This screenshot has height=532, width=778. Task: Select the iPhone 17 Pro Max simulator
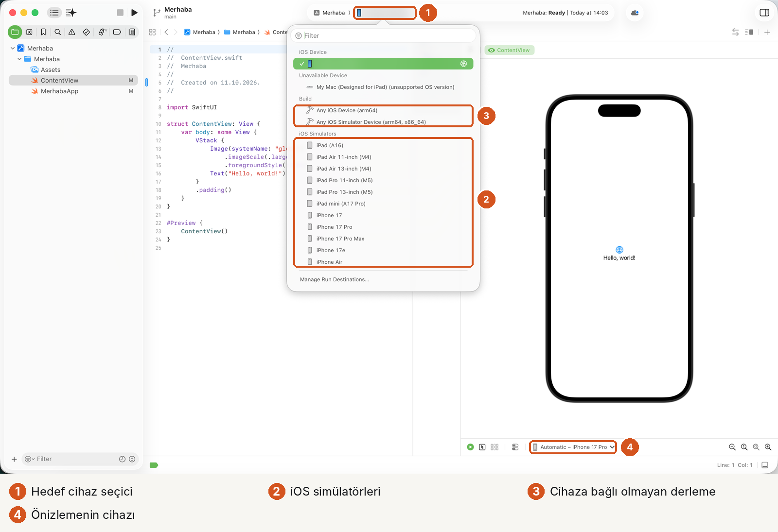383,239
